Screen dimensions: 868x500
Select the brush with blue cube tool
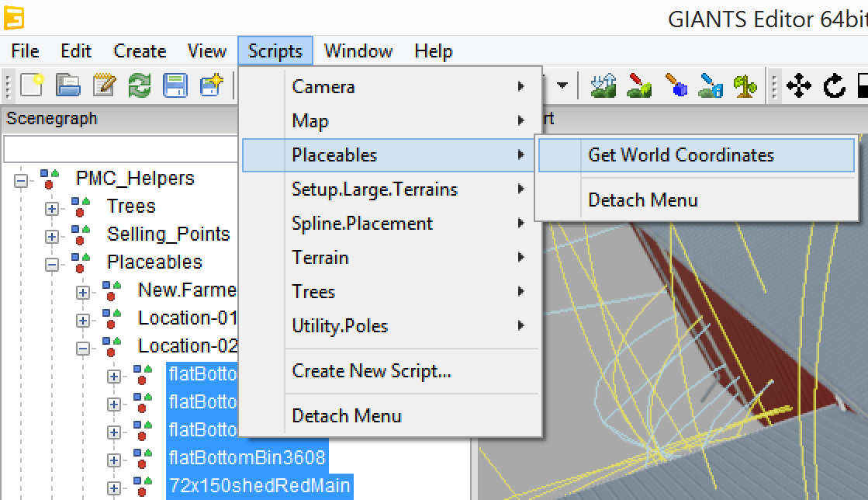676,85
